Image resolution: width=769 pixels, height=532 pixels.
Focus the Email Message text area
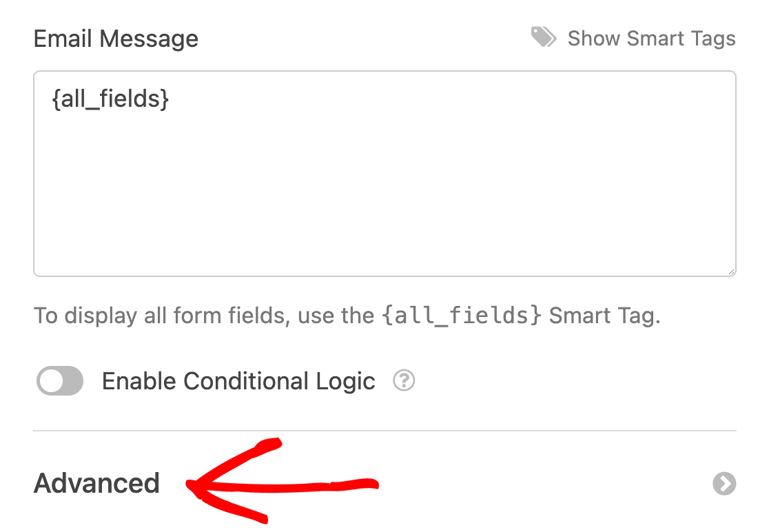click(384, 174)
